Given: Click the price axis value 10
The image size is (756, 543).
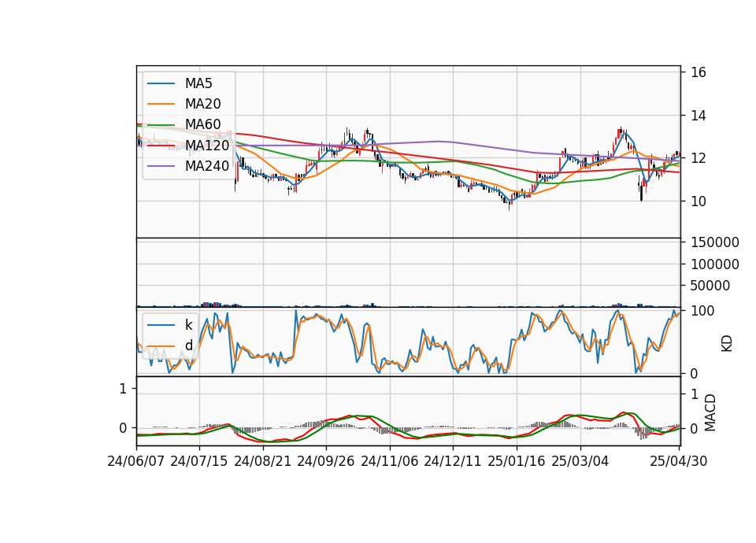Looking at the screenshot, I should [699, 201].
